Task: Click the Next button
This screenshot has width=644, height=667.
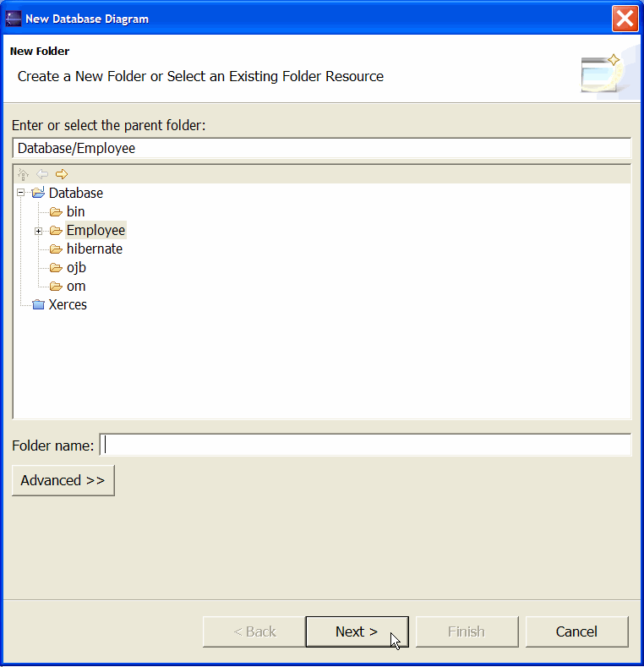Action: click(x=357, y=631)
